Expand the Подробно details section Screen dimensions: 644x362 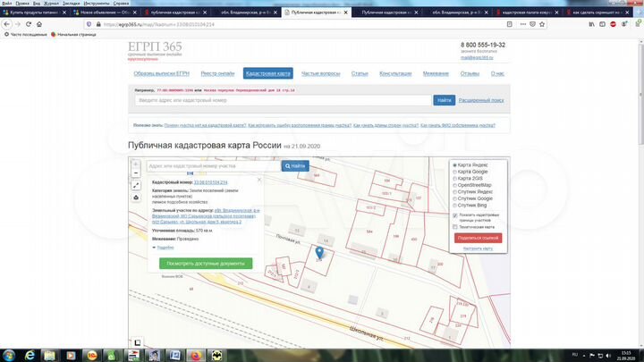pos(165,248)
